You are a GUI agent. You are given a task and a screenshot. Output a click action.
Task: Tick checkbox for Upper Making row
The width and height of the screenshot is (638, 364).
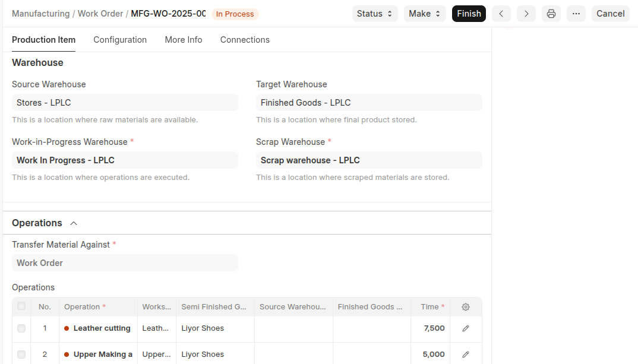pos(21,354)
